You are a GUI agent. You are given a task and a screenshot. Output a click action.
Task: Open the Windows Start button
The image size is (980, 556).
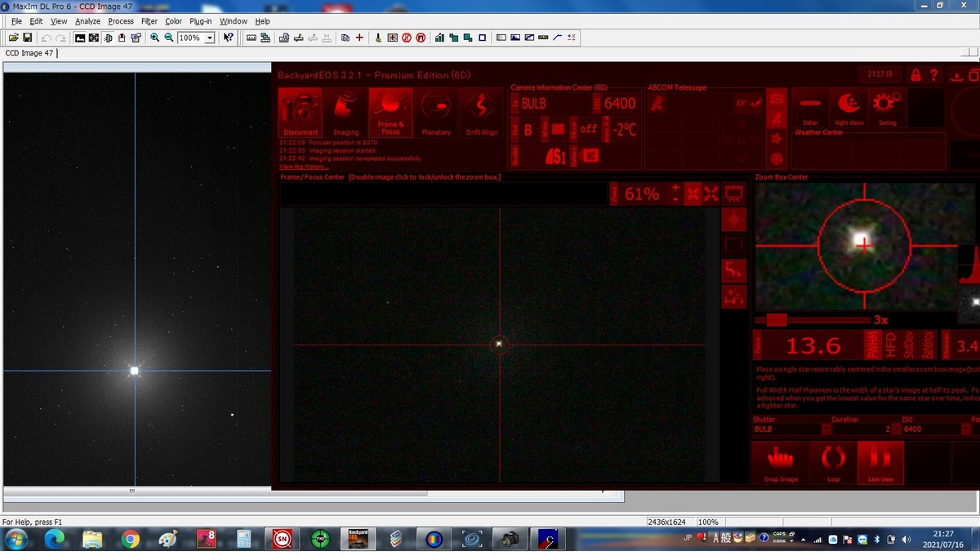(x=16, y=539)
